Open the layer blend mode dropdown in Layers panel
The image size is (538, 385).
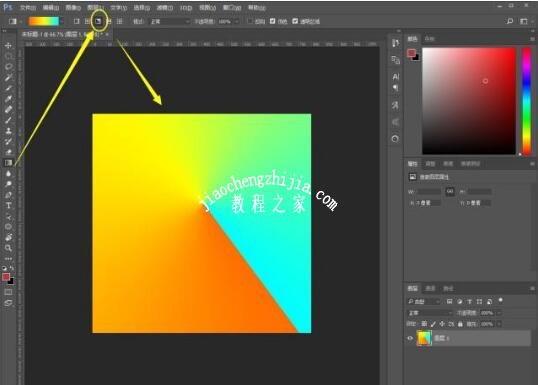(x=430, y=313)
